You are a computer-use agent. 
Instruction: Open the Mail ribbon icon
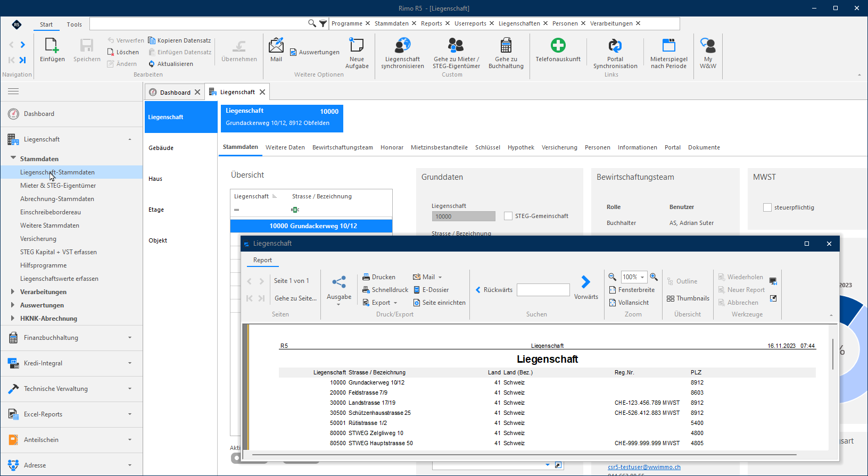(x=276, y=45)
